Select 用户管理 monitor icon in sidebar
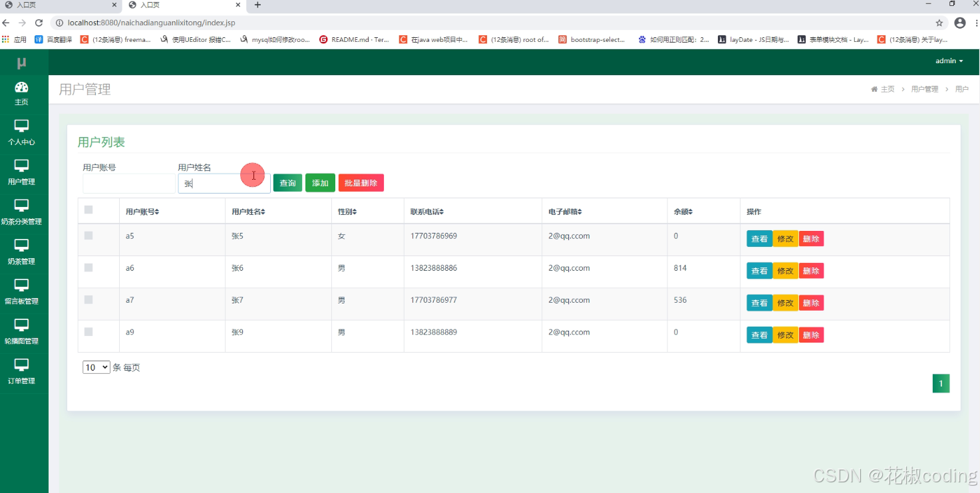 coord(21,166)
